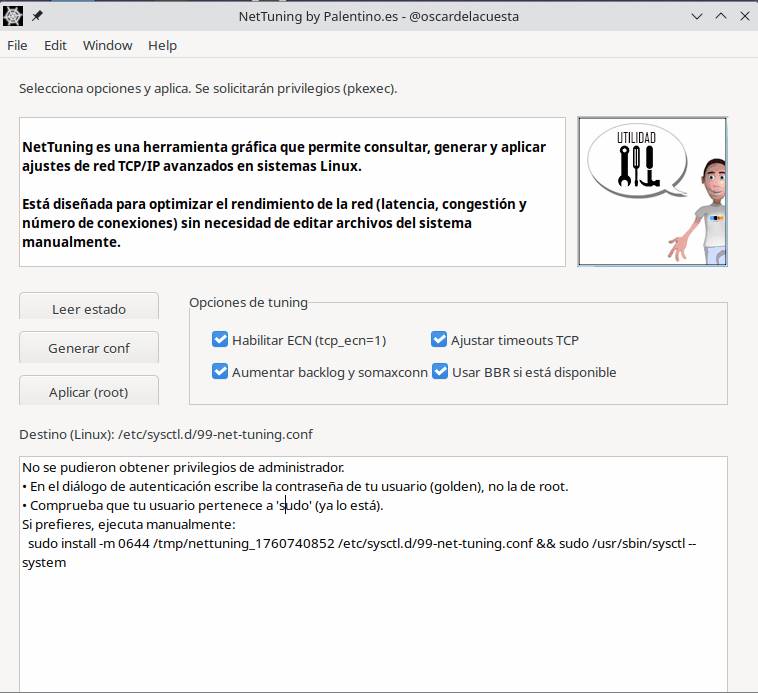The height and width of the screenshot is (693, 758).
Task: Click the pin window icon
Action: pos(37,16)
